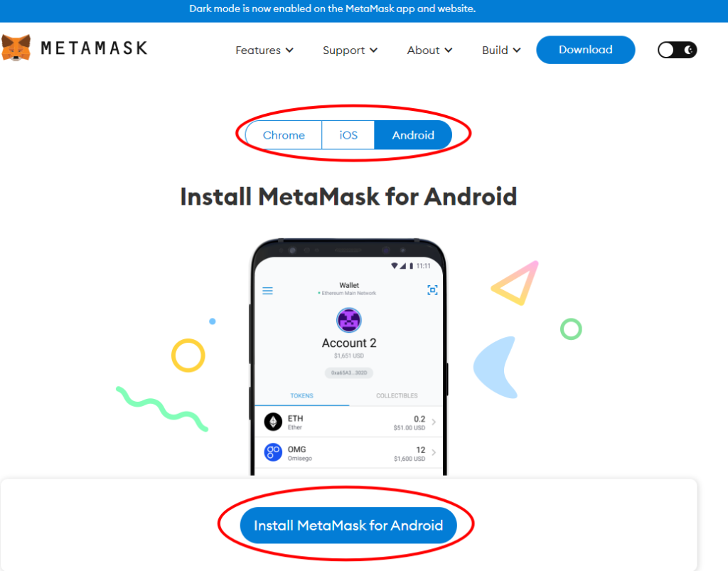The image size is (728, 571).
Task: Click Install MetaMask for Android button
Action: coord(348,525)
